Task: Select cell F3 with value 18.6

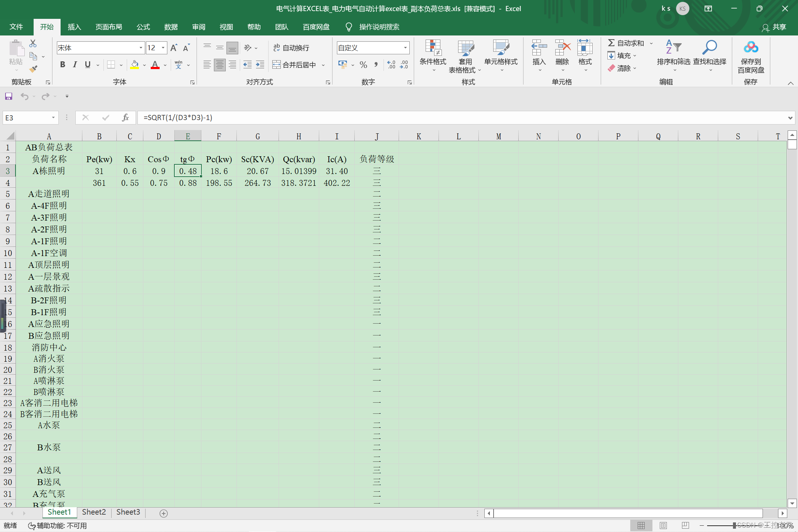Action: tap(219, 171)
